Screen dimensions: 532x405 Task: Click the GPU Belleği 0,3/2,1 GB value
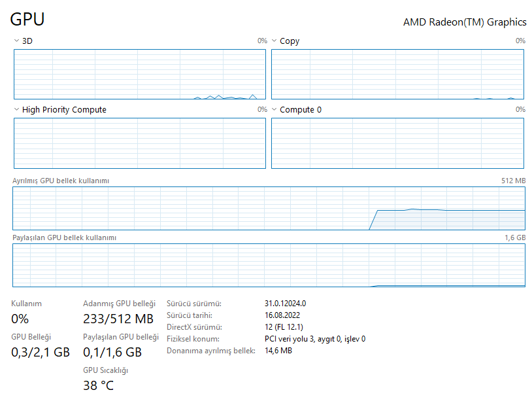point(41,352)
